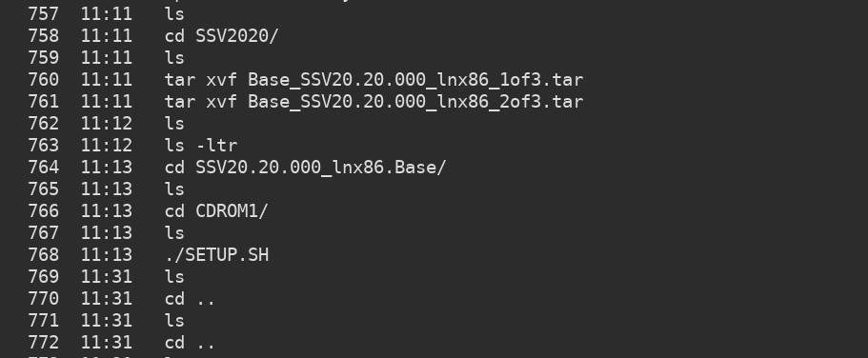Click the 11:13 timestamp on line 766
This screenshot has width=868, height=358.
coord(107,211)
